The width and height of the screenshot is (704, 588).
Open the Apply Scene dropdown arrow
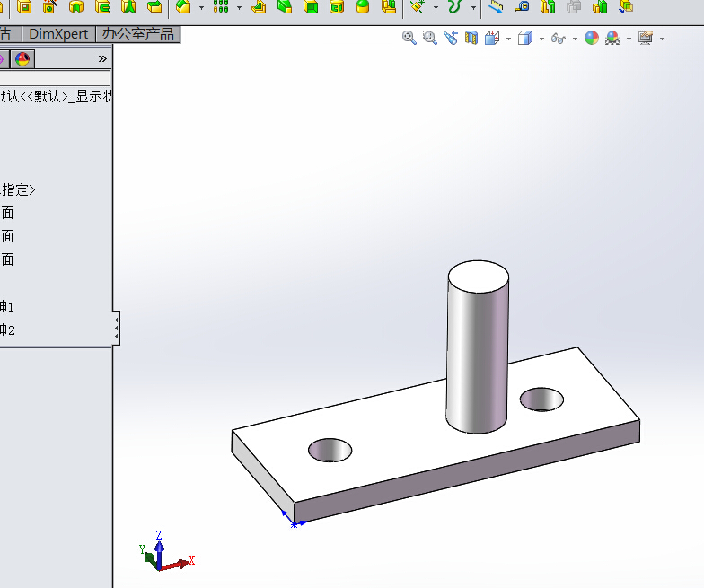pyautogui.click(x=629, y=39)
